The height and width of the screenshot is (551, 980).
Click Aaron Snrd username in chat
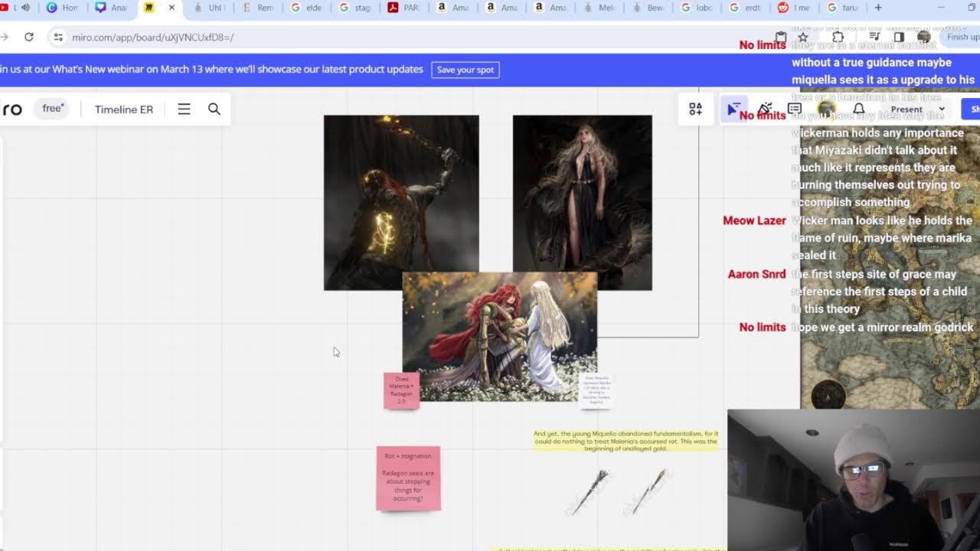coord(756,274)
